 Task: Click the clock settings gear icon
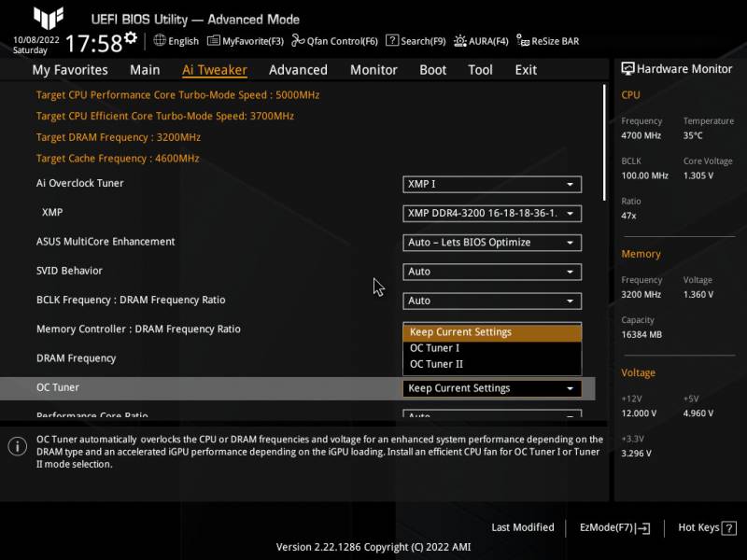pos(131,37)
